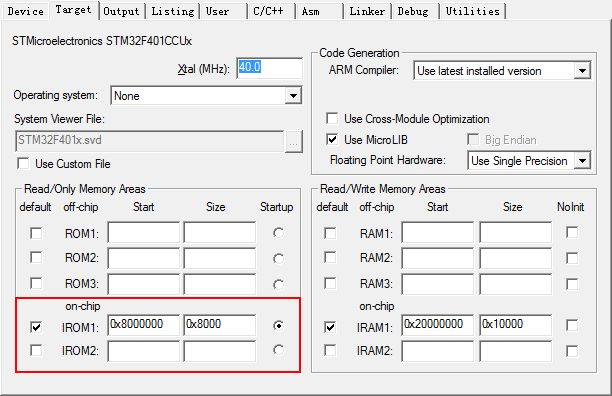Open the Floating Point Hardware dropdown

pyautogui.click(x=529, y=161)
